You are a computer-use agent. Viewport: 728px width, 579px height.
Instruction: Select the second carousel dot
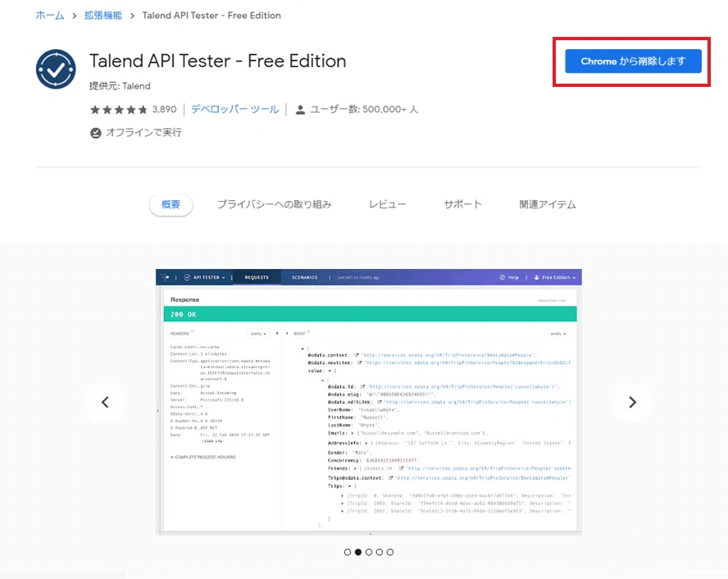[x=358, y=552]
